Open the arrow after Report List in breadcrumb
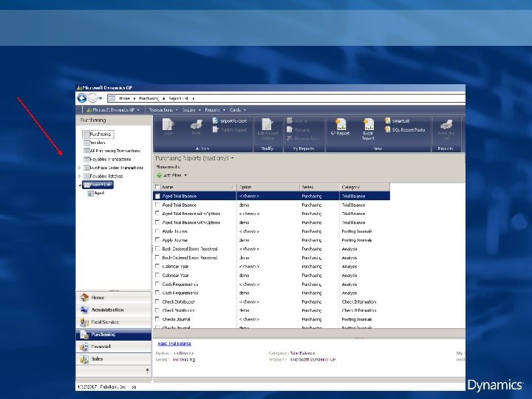Viewport: 532px width, 399px height. coord(194,98)
